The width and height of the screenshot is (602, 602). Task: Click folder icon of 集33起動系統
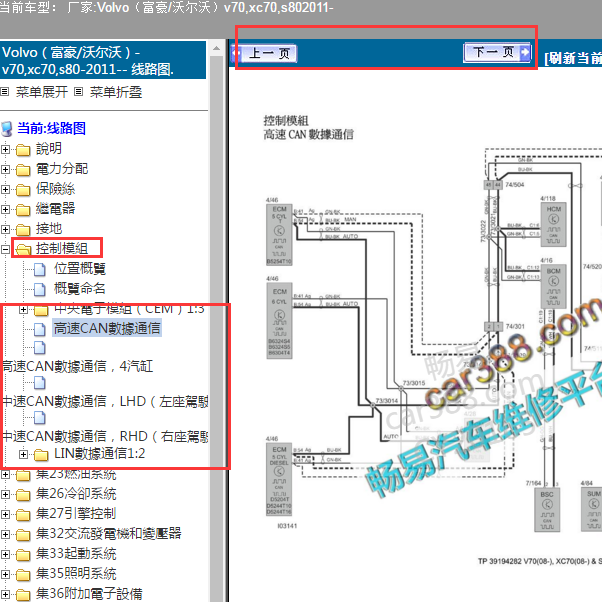point(23,555)
